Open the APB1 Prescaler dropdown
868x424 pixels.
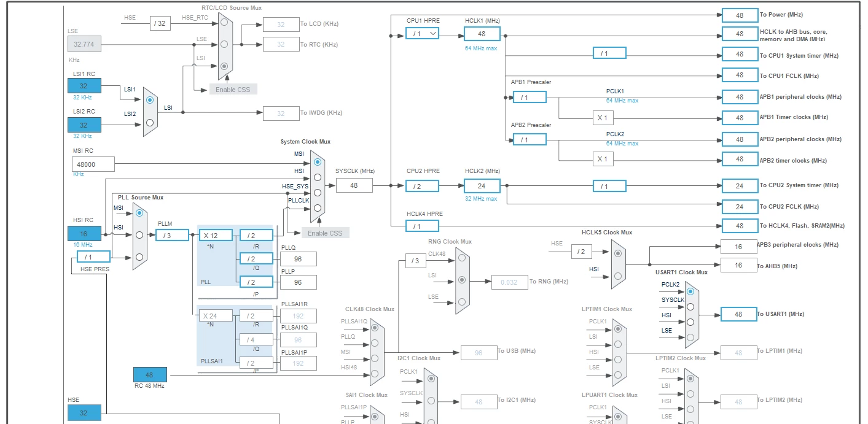[x=530, y=97]
